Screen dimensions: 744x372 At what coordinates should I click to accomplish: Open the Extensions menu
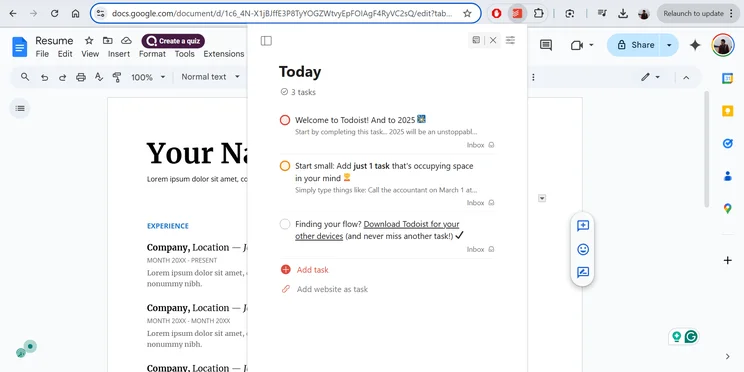point(223,54)
